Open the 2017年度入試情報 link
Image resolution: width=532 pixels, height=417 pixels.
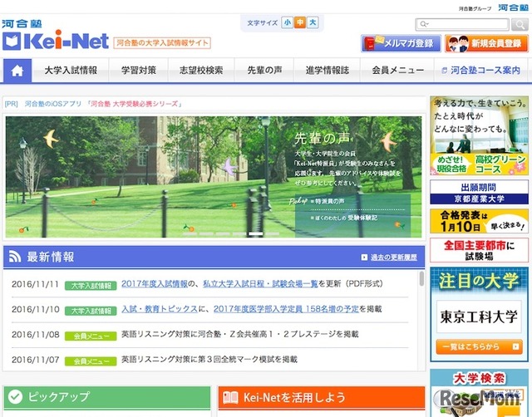[x=155, y=284]
